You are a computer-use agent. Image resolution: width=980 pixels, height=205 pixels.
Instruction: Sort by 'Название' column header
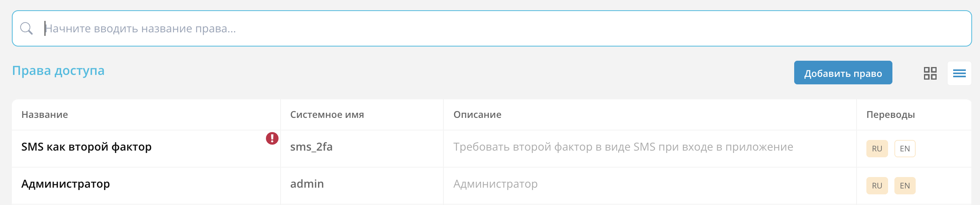click(x=45, y=115)
